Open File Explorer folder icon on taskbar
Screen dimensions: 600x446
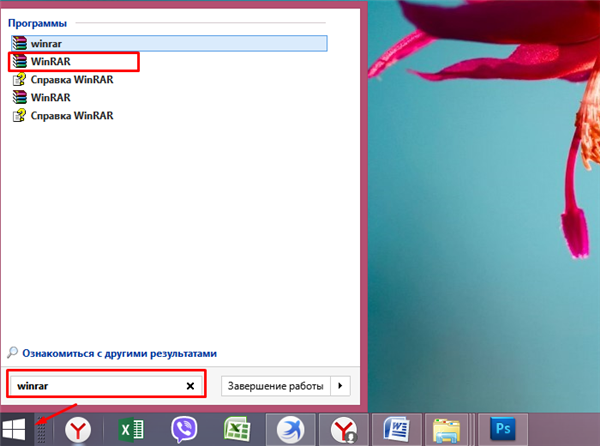pyautogui.click(x=447, y=430)
